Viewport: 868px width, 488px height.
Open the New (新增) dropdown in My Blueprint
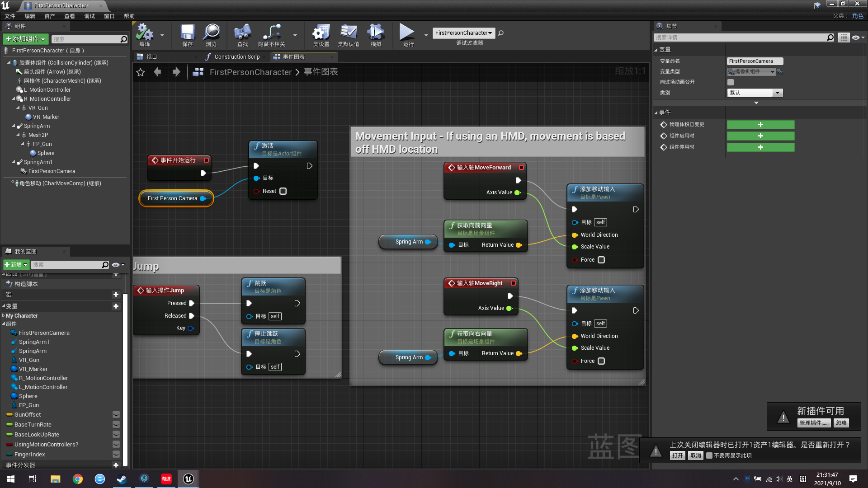pos(16,265)
